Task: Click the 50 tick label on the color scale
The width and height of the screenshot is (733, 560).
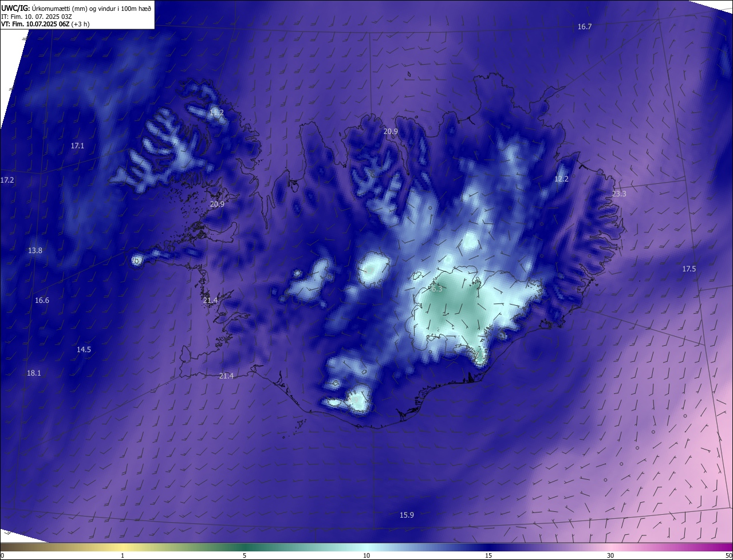Action: [728, 555]
